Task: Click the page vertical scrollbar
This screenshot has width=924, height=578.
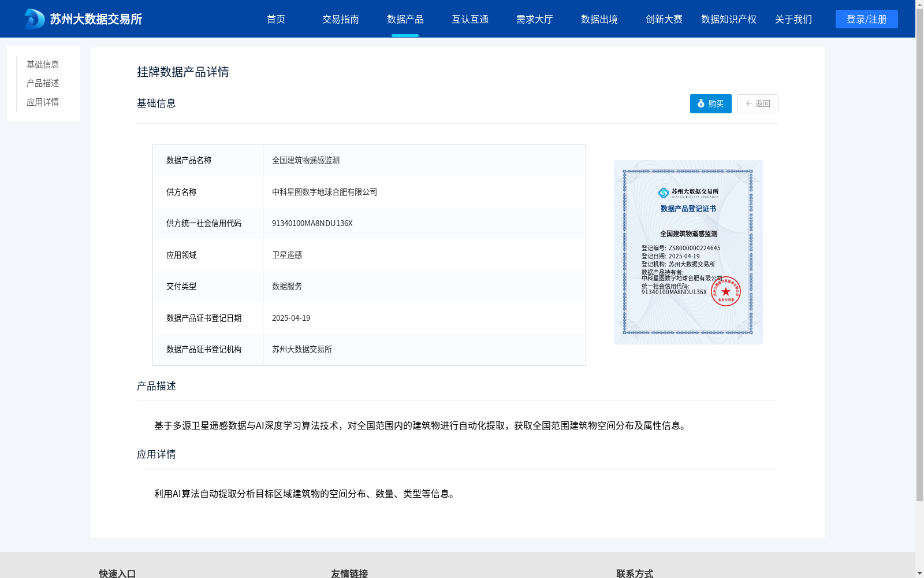Action: tap(919, 254)
